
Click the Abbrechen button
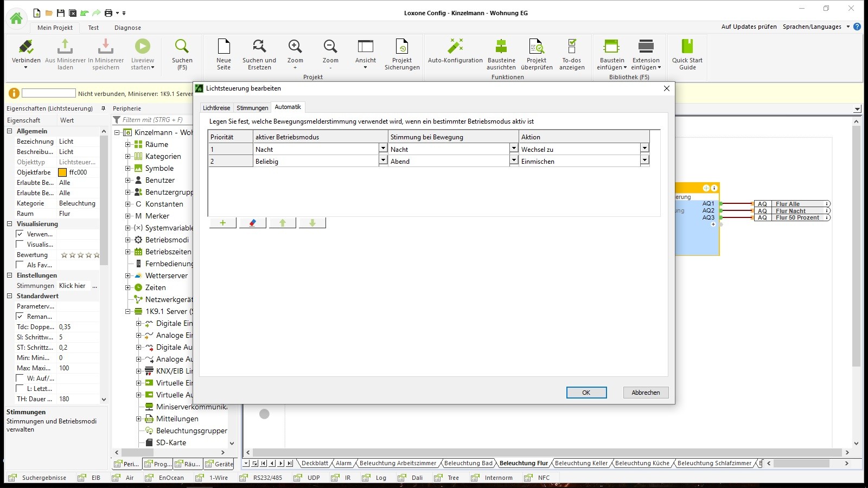(x=646, y=393)
